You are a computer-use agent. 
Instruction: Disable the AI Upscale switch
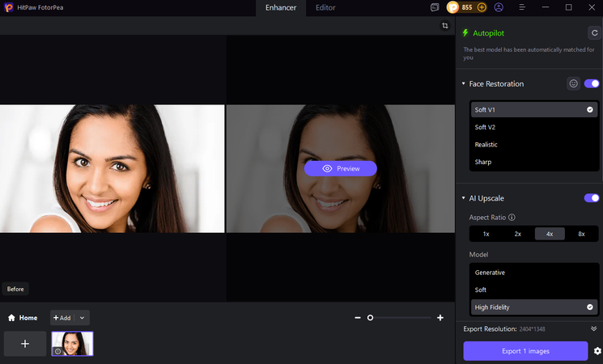click(592, 198)
